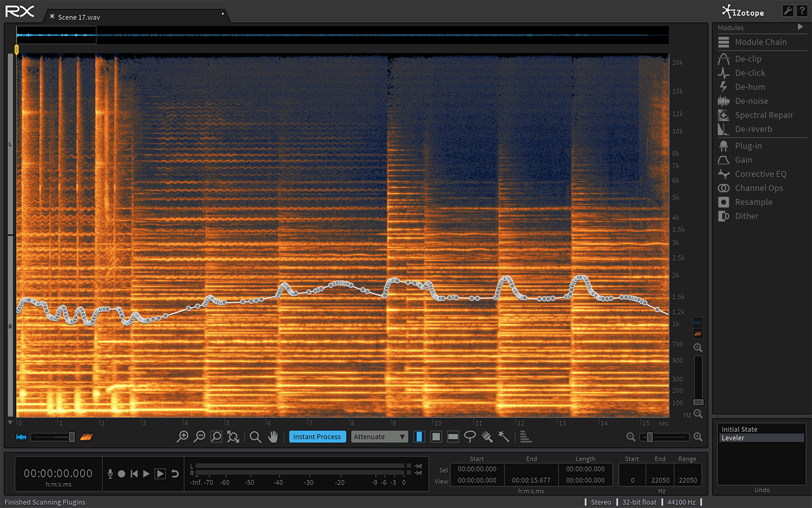Open the Spectral Repair module
This screenshot has width=812, height=508.
click(764, 115)
